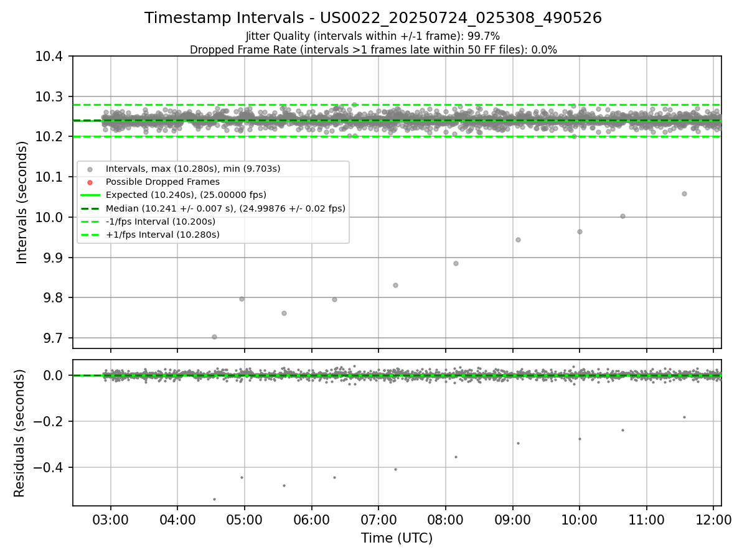The width and height of the screenshot is (747, 560).
Task: Click the outlier interval point at 10.0s near 10:40
Action: 622,216
